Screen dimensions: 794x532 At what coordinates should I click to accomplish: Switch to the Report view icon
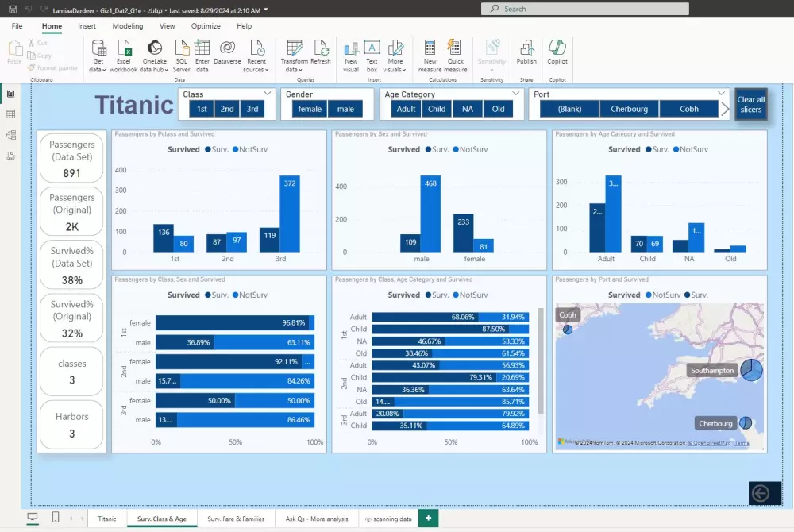point(11,93)
